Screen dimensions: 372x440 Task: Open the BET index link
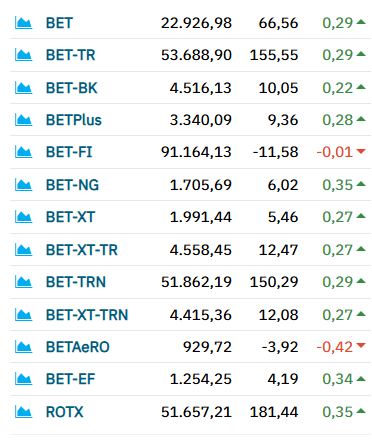coord(59,23)
